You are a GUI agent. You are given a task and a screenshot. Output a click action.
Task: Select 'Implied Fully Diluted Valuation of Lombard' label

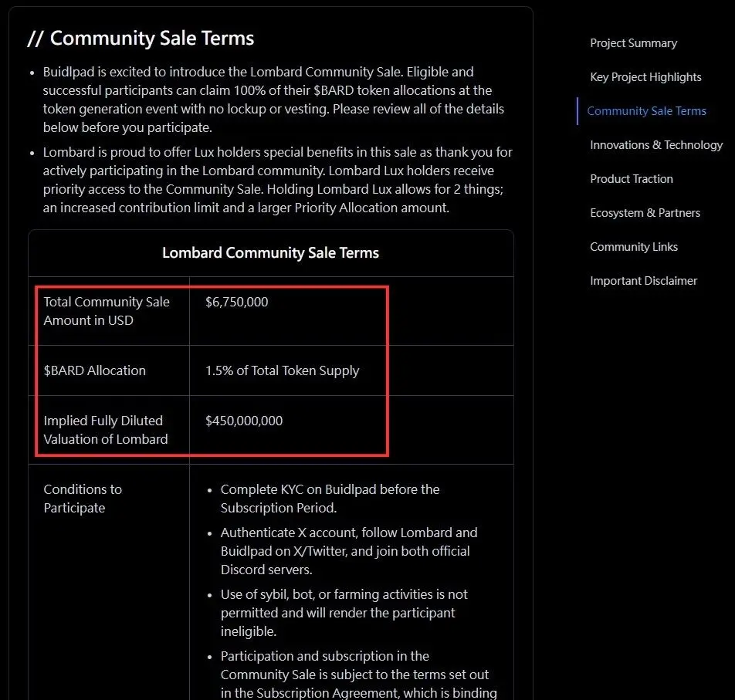(x=106, y=430)
